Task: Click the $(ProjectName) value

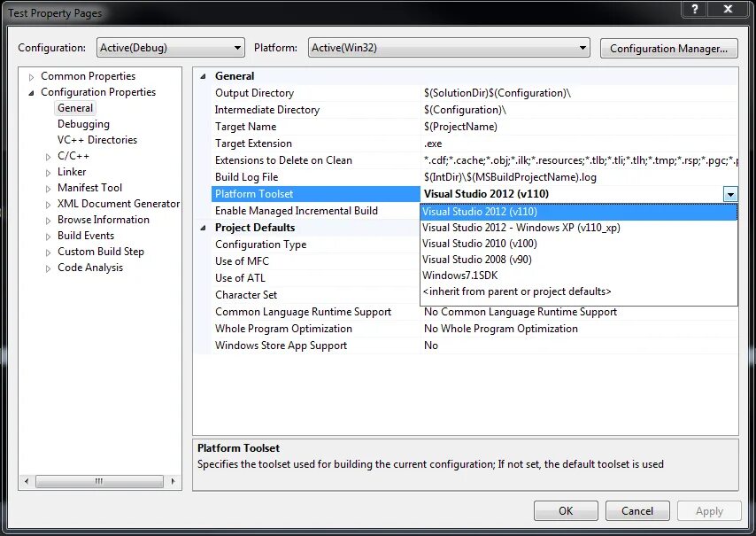Action: [x=460, y=127]
